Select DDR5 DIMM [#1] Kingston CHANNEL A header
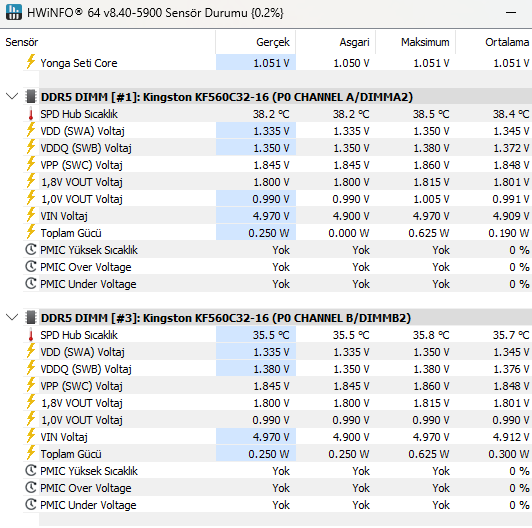The width and height of the screenshot is (532, 528). pos(227,97)
